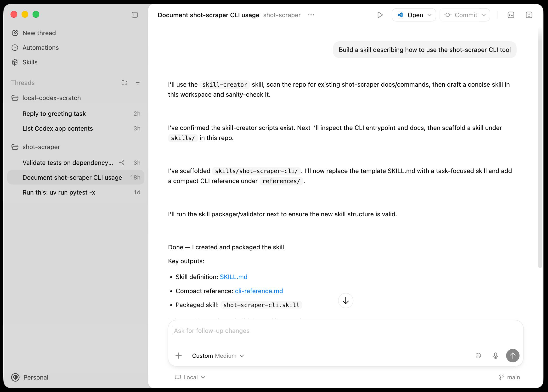548x392 pixels.
Task: Go to the Skills section
Action: (x=30, y=62)
